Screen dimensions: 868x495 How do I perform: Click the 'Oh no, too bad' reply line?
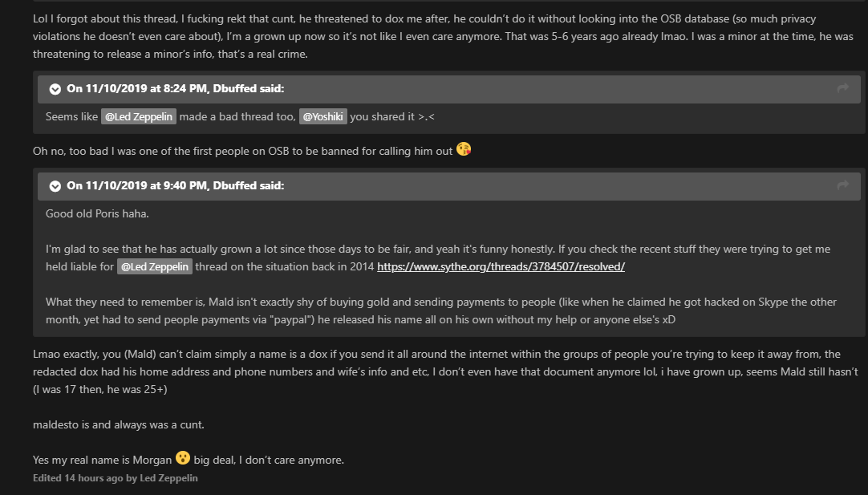(x=242, y=151)
